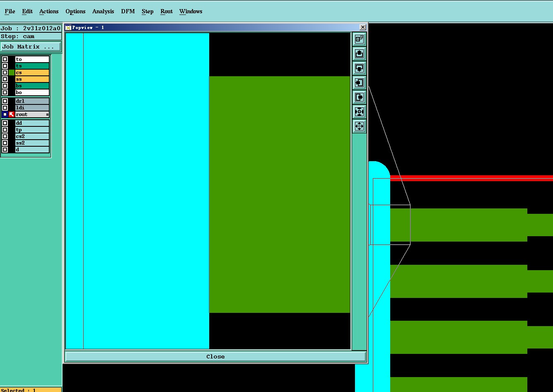
Task: Toggle the display checkbox for layer d
Action: tap(5, 150)
